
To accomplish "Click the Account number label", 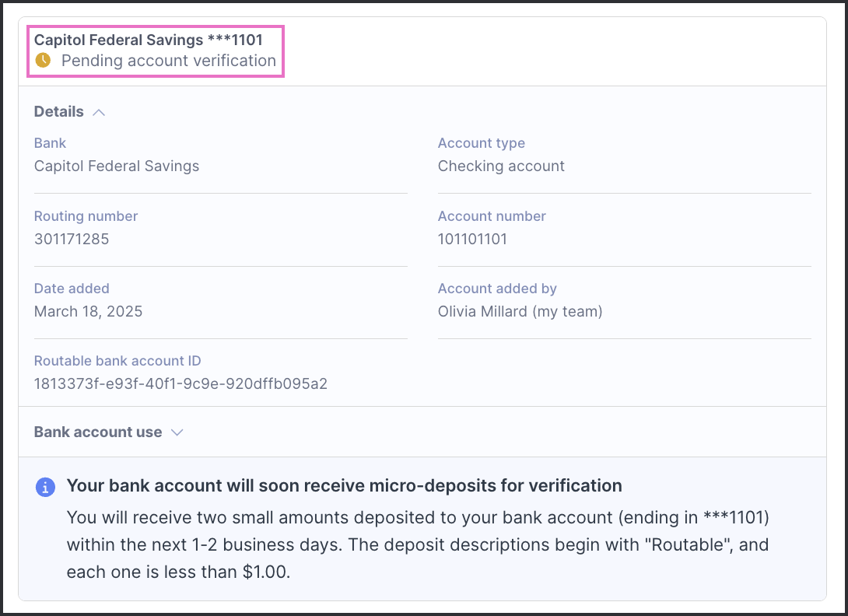I will (x=492, y=215).
